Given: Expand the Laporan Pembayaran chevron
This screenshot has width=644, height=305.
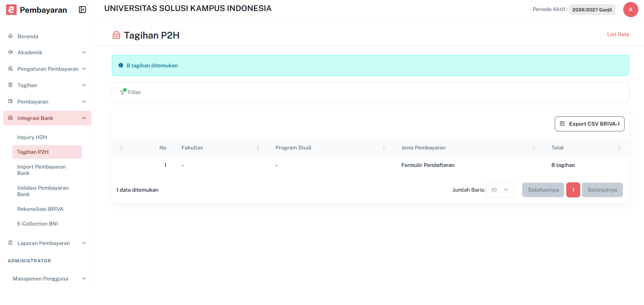Looking at the screenshot, I should [x=84, y=243].
